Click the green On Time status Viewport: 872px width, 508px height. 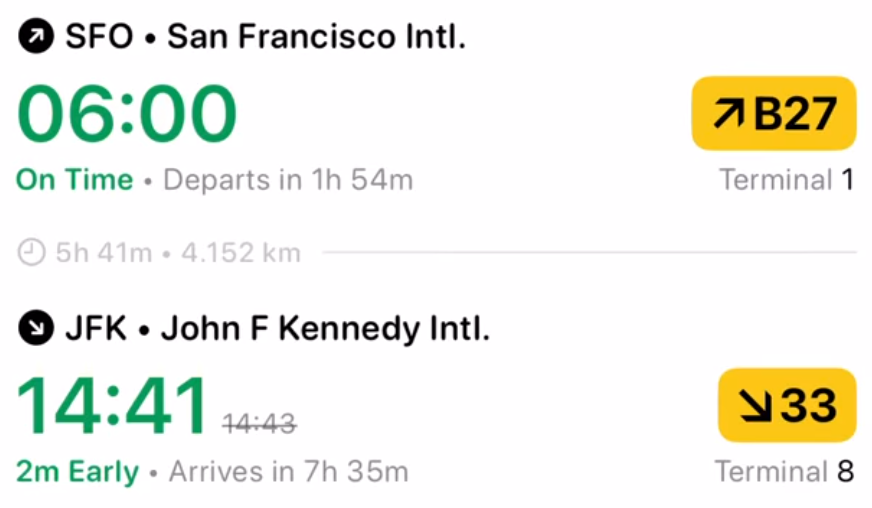(75, 180)
